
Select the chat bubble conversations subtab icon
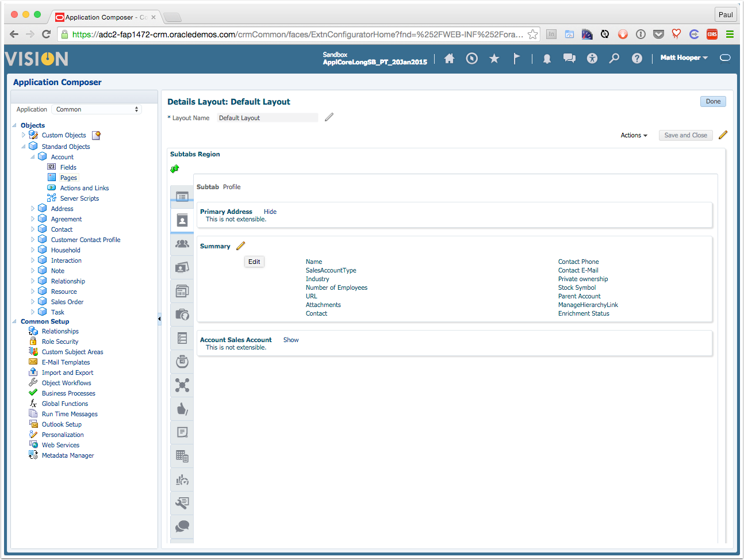(x=182, y=526)
